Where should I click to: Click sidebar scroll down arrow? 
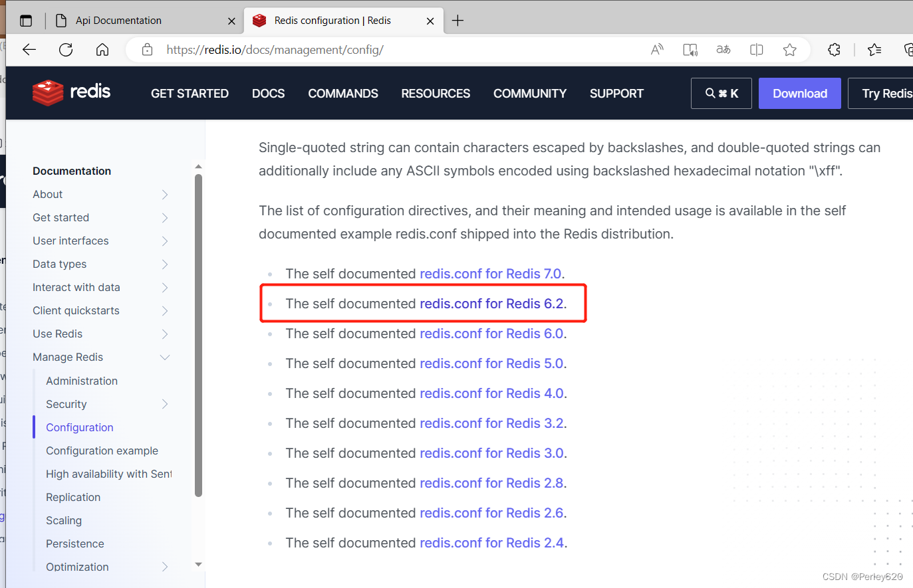198,565
